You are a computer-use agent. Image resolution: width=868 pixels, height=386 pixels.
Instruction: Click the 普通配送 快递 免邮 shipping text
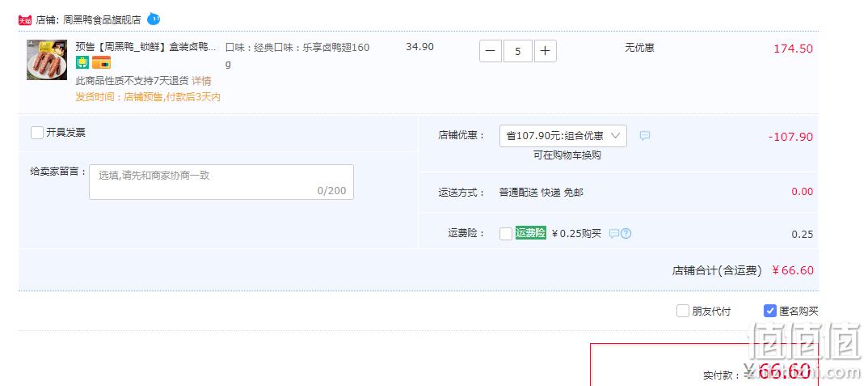point(541,193)
